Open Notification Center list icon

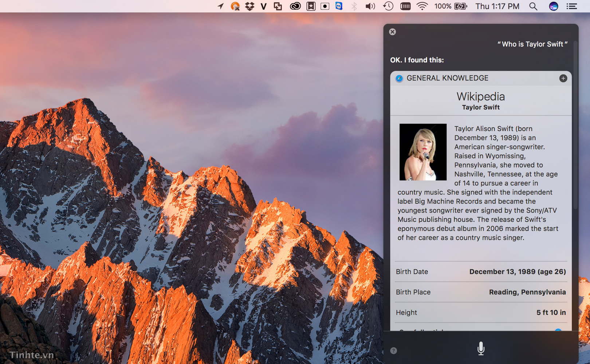click(571, 6)
